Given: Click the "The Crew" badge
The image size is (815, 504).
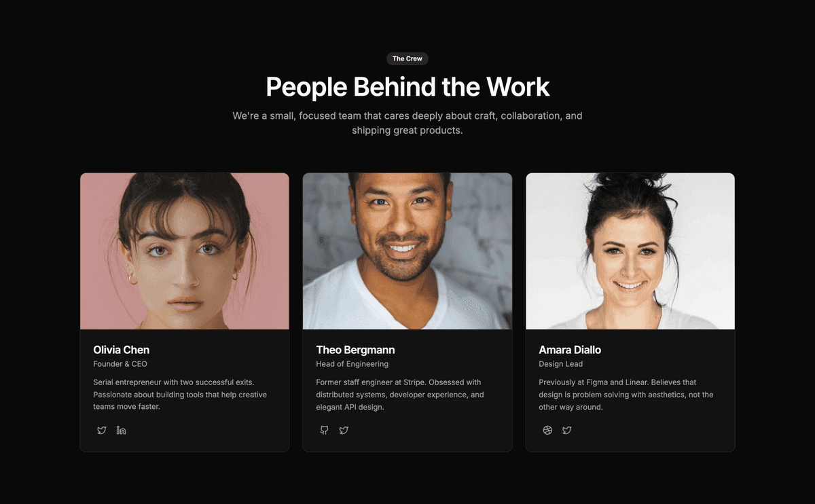Looking at the screenshot, I should click(x=407, y=59).
